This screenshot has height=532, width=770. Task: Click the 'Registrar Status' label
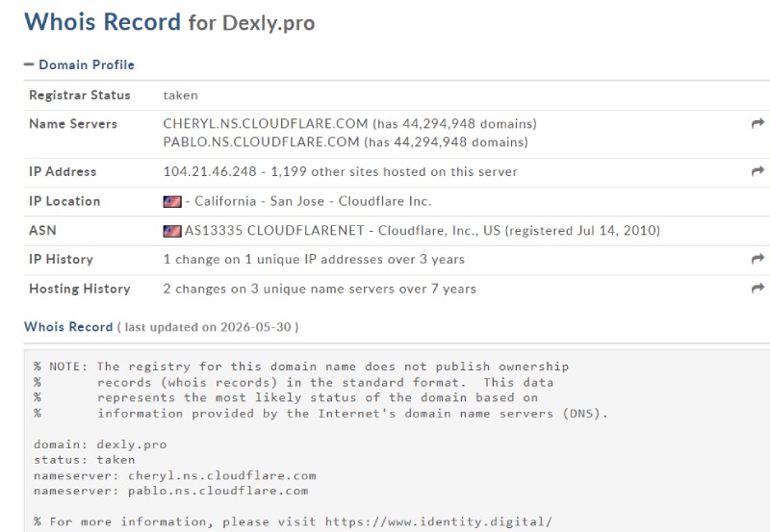(80, 95)
